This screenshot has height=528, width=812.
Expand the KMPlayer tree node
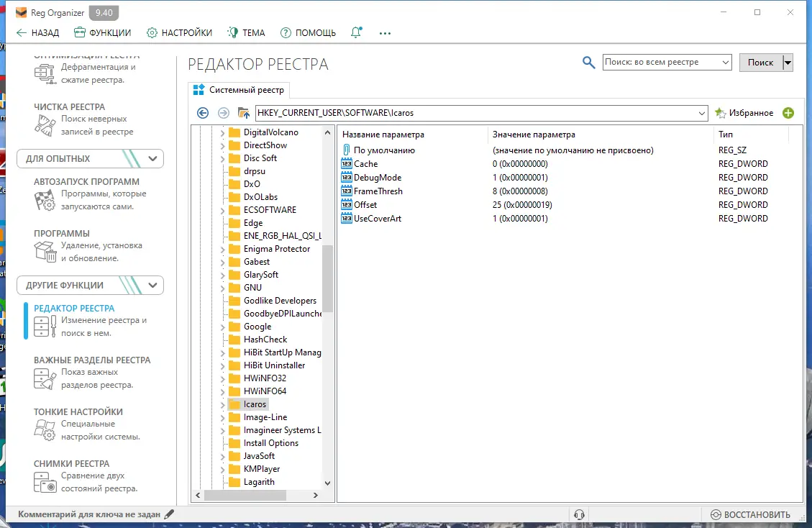tap(222, 469)
